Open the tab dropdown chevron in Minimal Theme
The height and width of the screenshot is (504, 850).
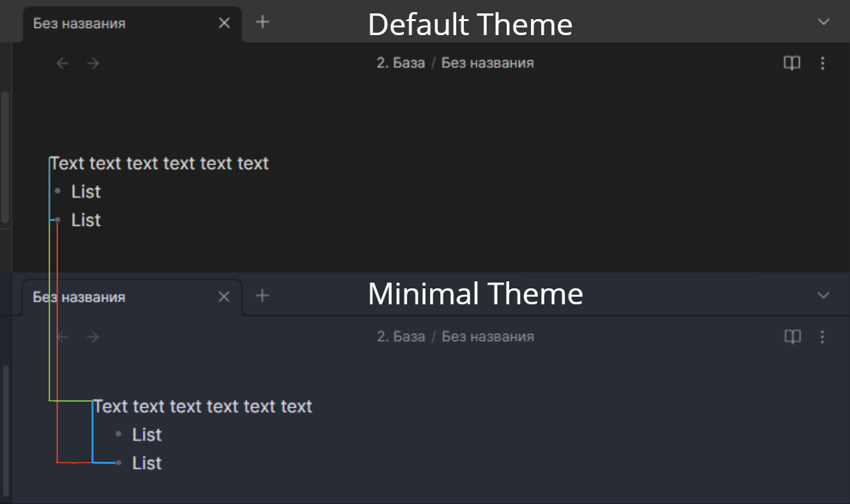[823, 295]
